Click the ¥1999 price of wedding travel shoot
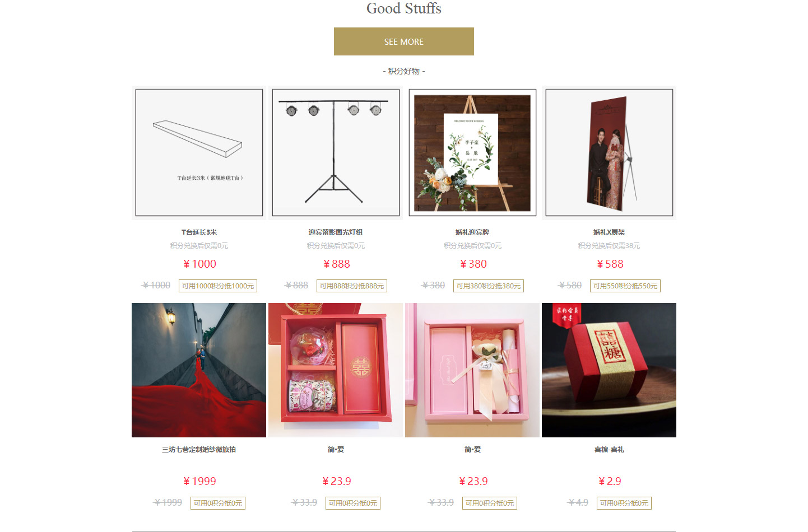 [x=199, y=481]
